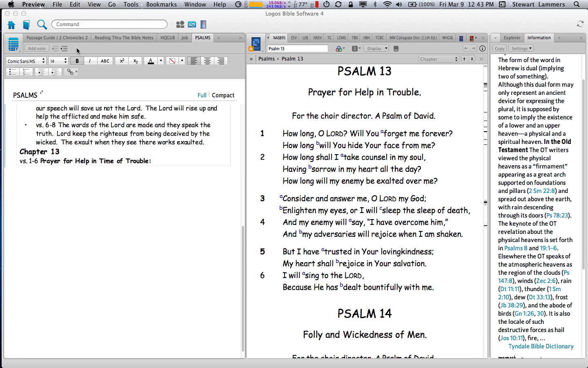Click Psalms in the breadcrumb
The image size is (588, 368).
point(267,59)
